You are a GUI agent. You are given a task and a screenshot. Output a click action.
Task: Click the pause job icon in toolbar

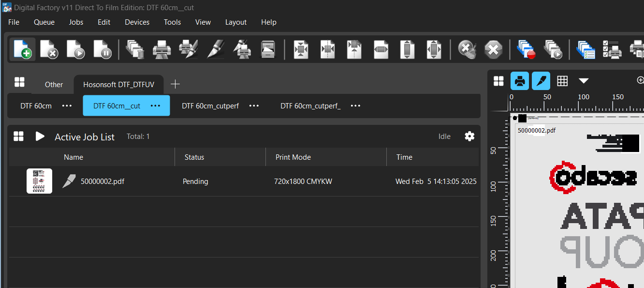(102, 49)
